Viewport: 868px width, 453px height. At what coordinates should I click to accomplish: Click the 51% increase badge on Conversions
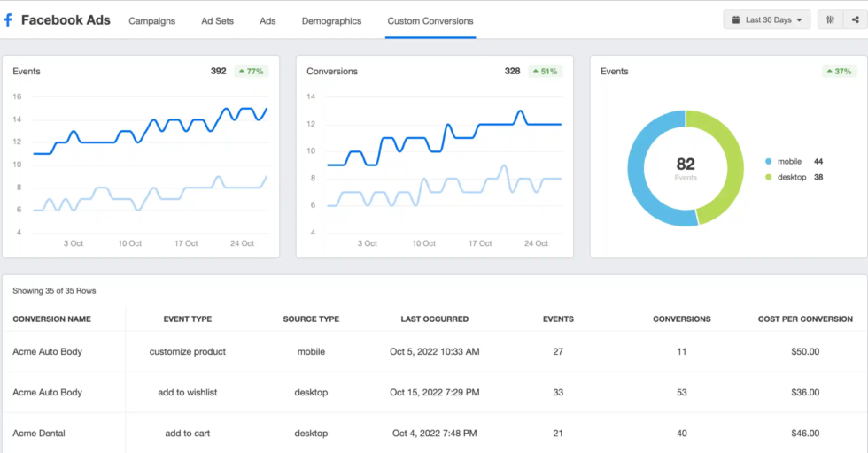pos(546,72)
